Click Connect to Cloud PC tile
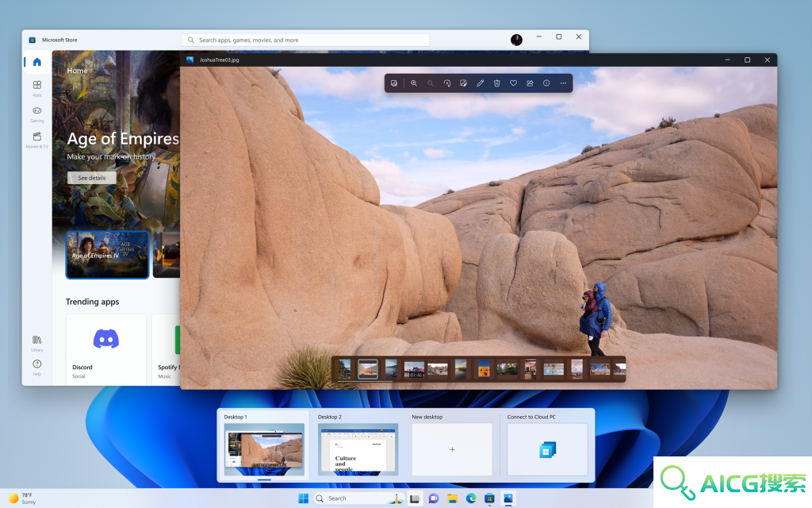The height and width of the screenshot is (508, 812). 547,449
